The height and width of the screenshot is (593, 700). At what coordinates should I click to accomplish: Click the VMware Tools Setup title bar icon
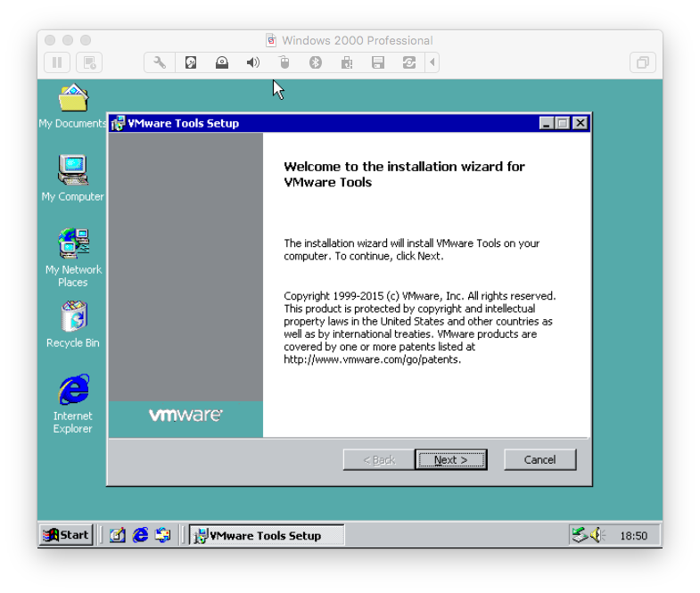click(118, 123)
